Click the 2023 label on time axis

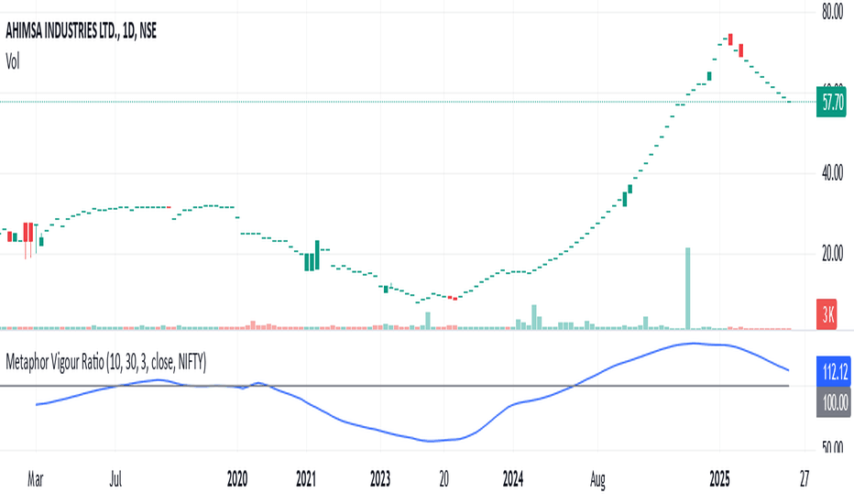coord(380,479)
